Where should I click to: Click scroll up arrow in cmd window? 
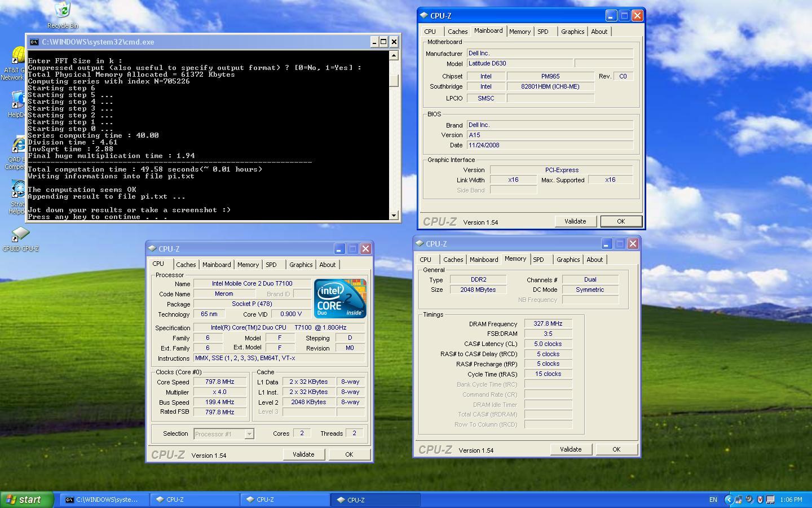394,55
